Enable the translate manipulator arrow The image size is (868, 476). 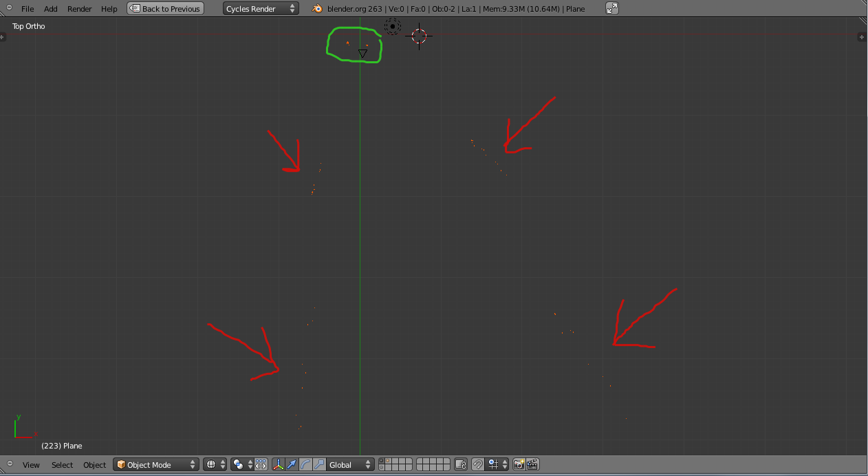[x=292, y=464]
